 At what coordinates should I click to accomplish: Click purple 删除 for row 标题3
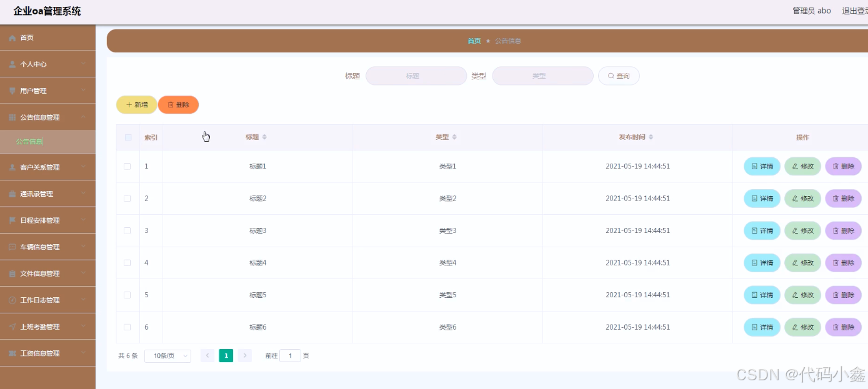point(843,231)
